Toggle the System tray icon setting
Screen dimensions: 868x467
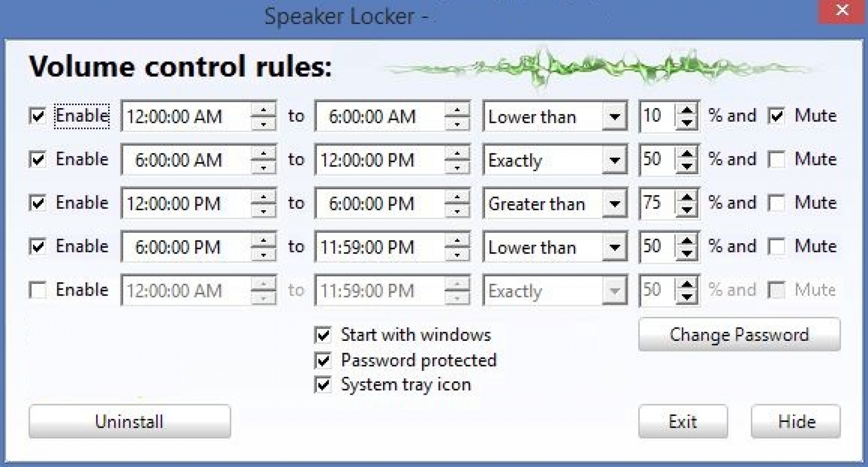click(x=322, y=385)
